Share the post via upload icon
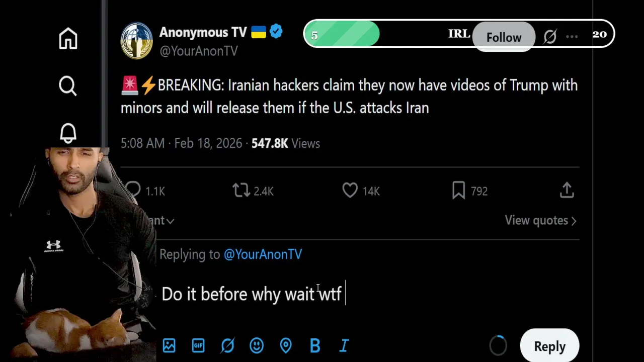The image size is (644, 362). tap(567, 191)
